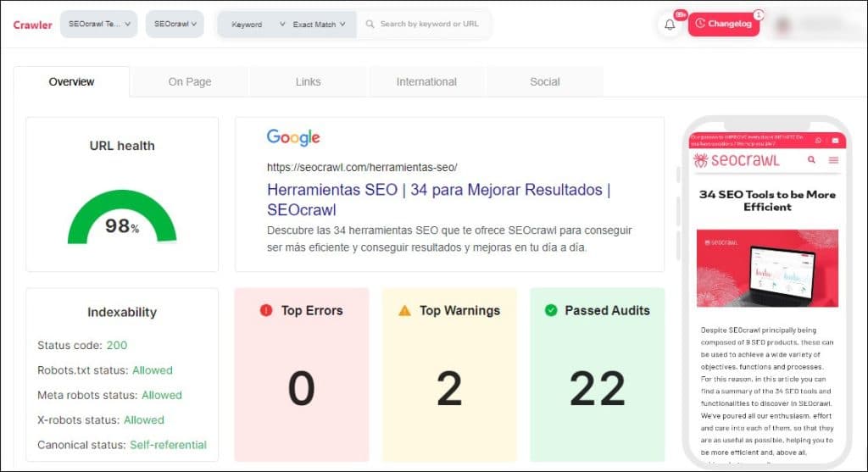Click the mail icon in phone preview banner
868x472 pixels.
835,141
